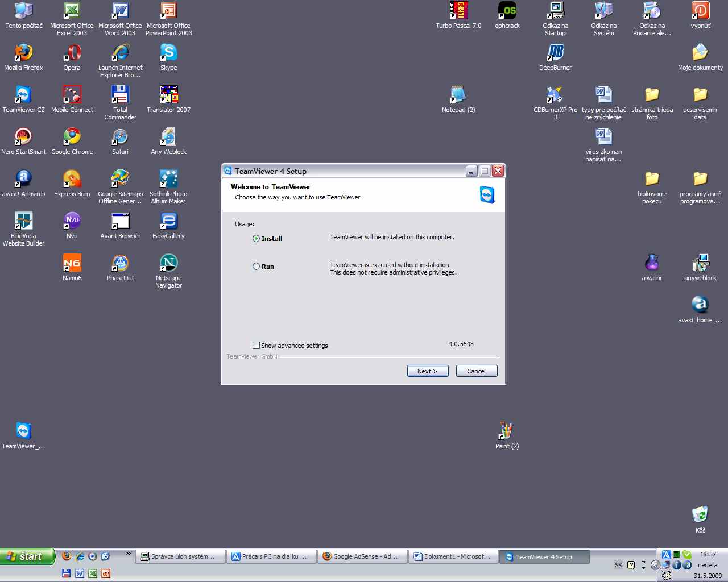728x582 pixels.
Task: Expand hidden Quick Launch items chevron
Action: 129,554
